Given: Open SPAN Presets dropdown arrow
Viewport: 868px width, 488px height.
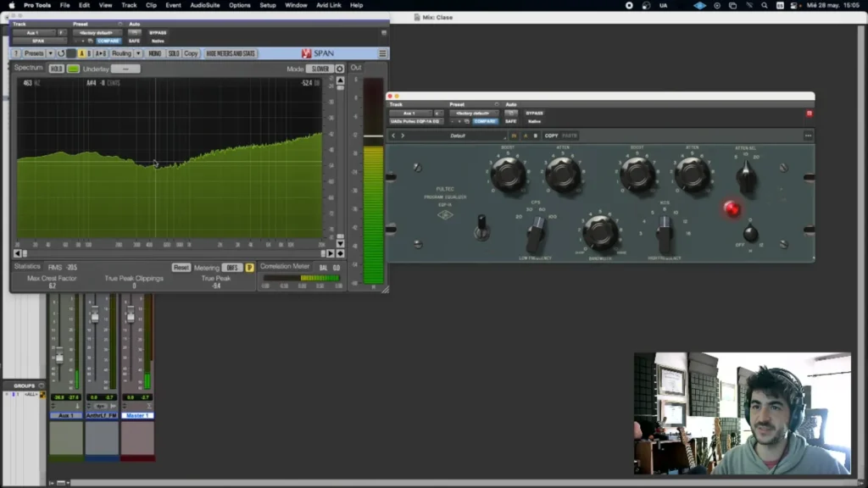Looking at the screenshot, I should [x=50, y=53].
